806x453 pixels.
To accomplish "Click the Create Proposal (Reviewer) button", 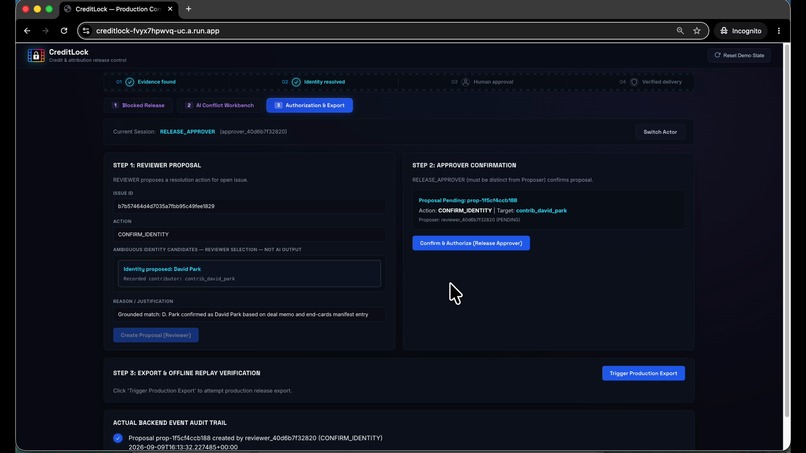I will (x=156, y=335).
